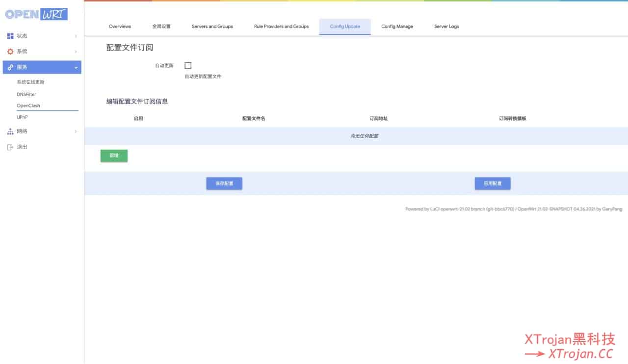Screen dimensions: 628x364
Task: Click the 系统 menu label
Action: click(22, 52)
